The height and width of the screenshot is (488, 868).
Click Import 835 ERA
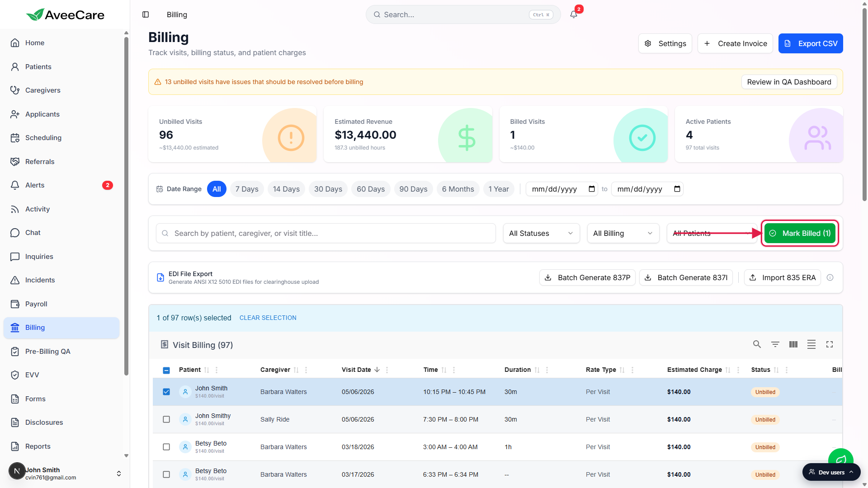click(x=783, y=277)
